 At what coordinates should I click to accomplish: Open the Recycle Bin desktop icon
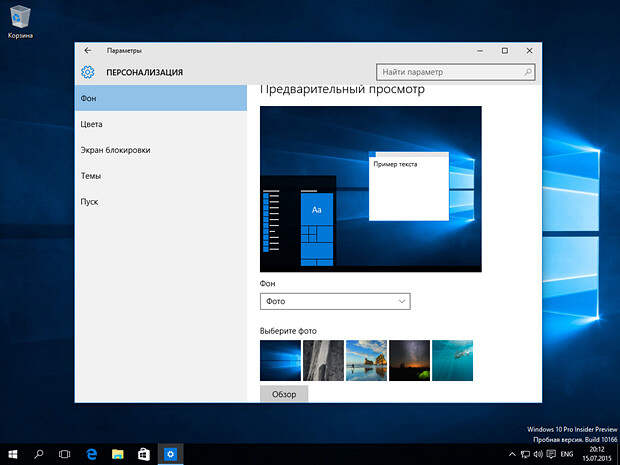click(x=20, y=21)
